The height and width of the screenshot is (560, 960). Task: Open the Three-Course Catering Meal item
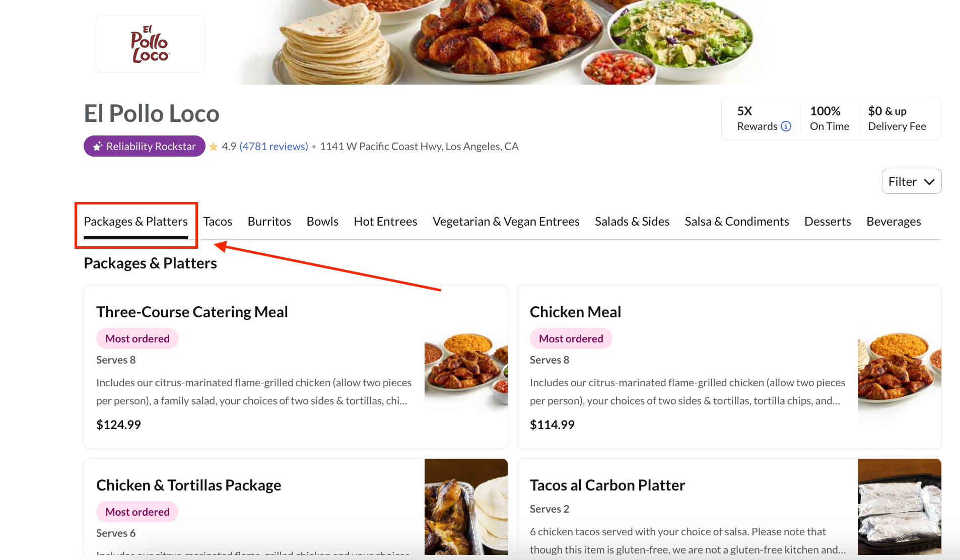click(x=192, y=312)
